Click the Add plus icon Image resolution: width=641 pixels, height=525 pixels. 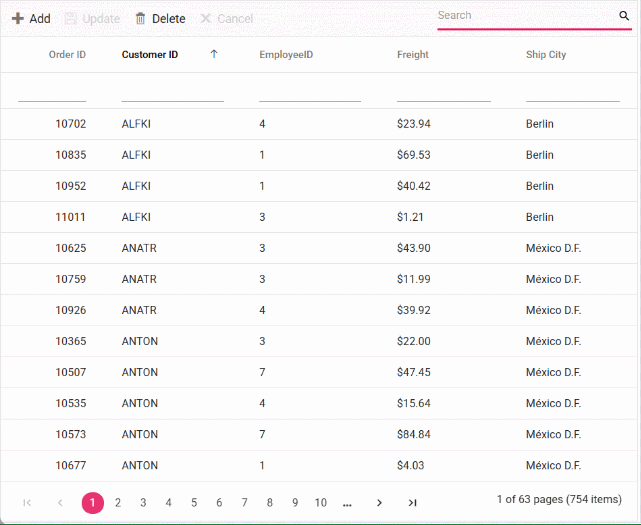pyautogui.click(x=18, y=19)
